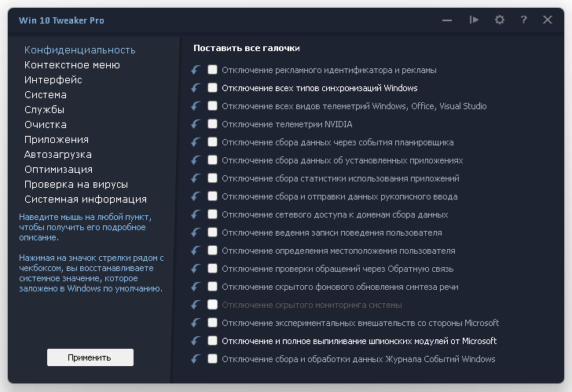
Task: Tick фонового обновления синтеза речи checkbox
Action: (x=212, y=286)
